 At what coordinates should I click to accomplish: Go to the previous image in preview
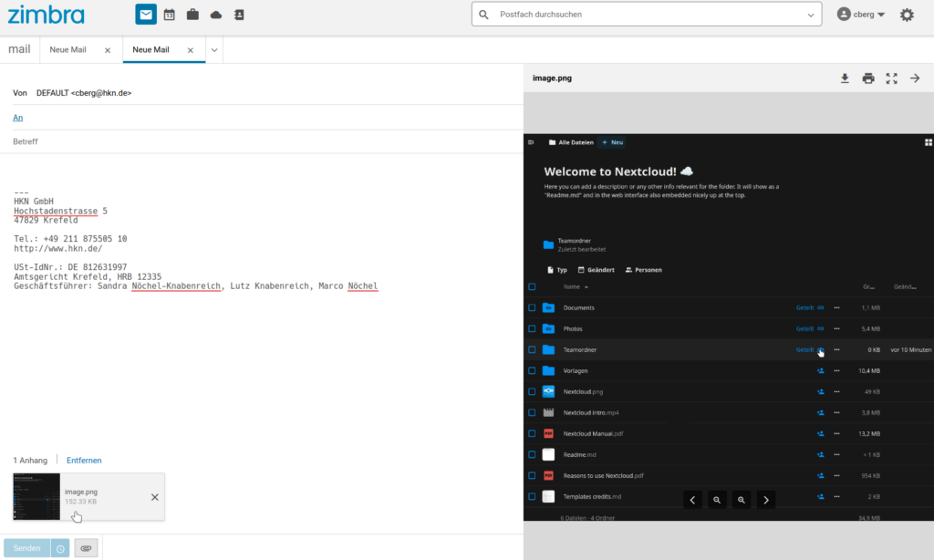point(693,500)
